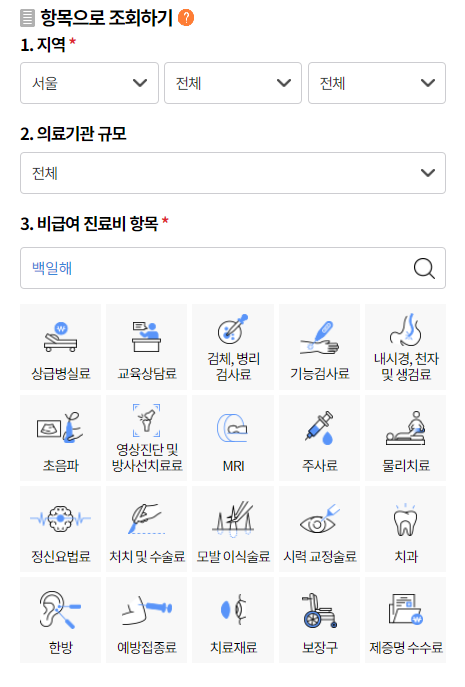Select the 제증명 수수료 category
Screen dimensions: 465x687
(406, 620)
